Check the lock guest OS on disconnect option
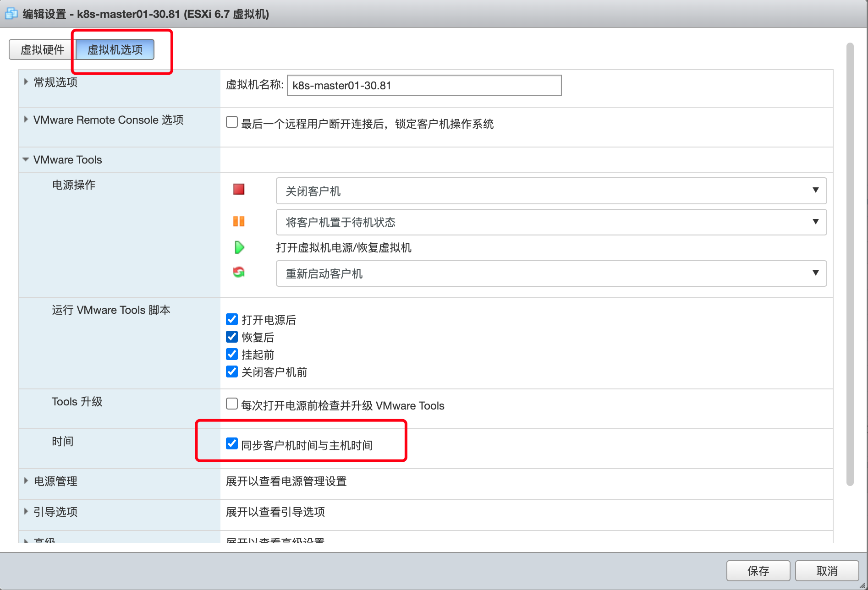Screen dimensions: 868x590 pos(232,122)
